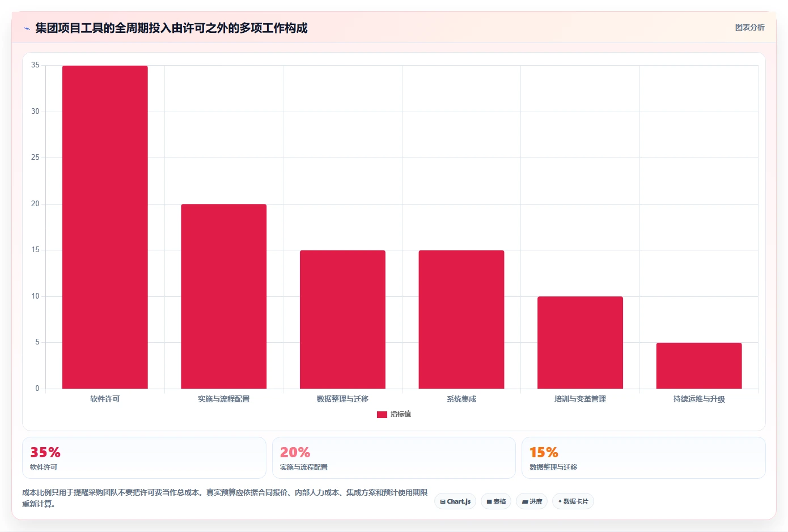The height and width of the screenshot is (532, 788).
Task: Click the 系统集成 bar
Action: coord(461,320)
